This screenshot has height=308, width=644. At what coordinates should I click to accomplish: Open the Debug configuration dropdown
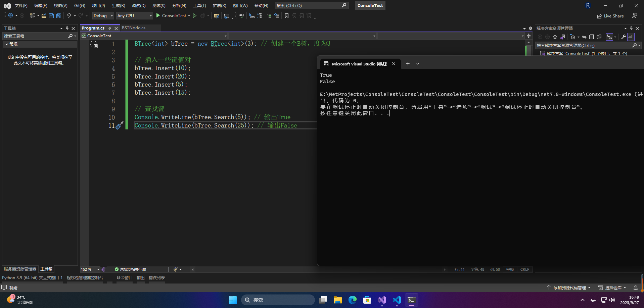[103, 16]
